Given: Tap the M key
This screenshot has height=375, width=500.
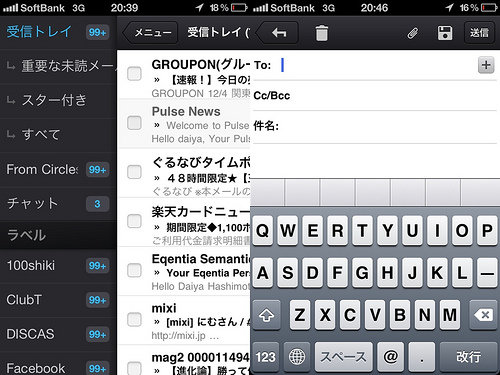Looking at the screenshot, I should click(450, 315).
